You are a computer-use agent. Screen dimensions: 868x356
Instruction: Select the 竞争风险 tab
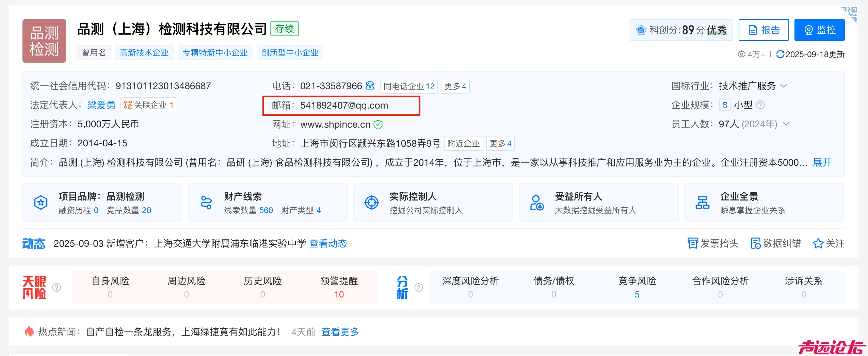637,287
